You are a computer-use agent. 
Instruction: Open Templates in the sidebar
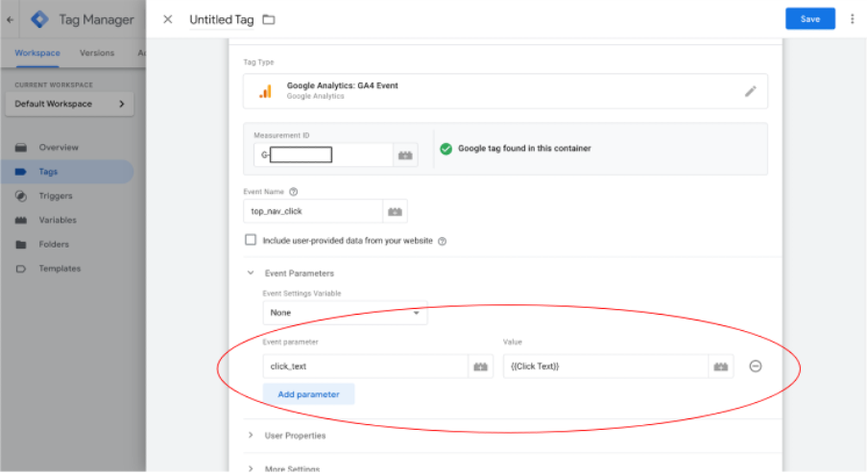click(x=60, y=269)
